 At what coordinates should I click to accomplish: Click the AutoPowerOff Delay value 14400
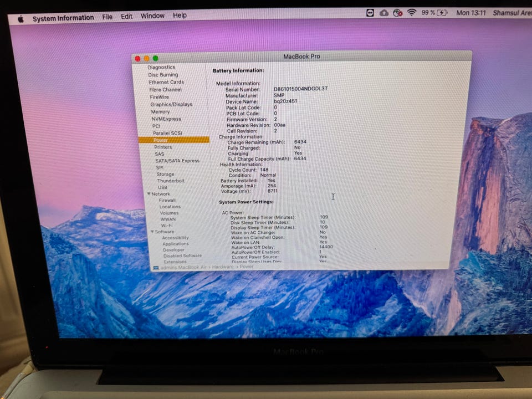click(326, 247)
